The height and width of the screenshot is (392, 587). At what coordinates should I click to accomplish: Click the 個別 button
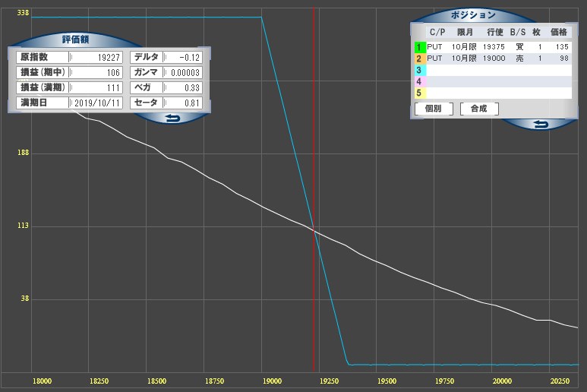point(434,109)
